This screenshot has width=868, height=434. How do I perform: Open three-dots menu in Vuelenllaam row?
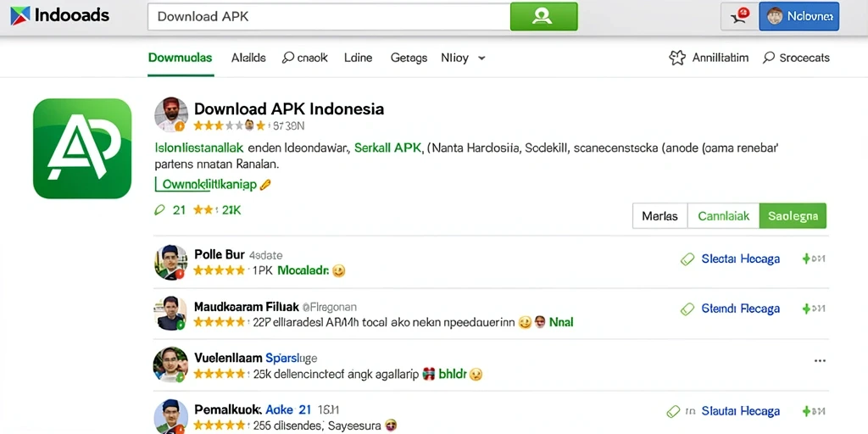820,361
